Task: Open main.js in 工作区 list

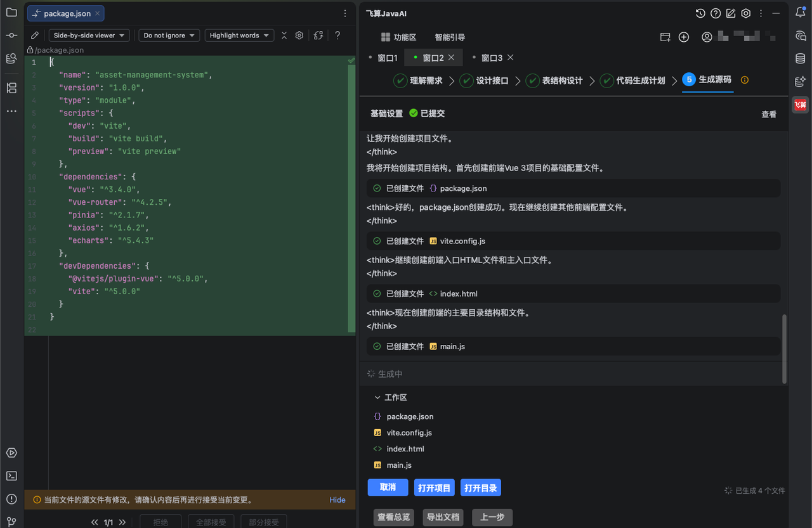Action: (x=399, y=465)
